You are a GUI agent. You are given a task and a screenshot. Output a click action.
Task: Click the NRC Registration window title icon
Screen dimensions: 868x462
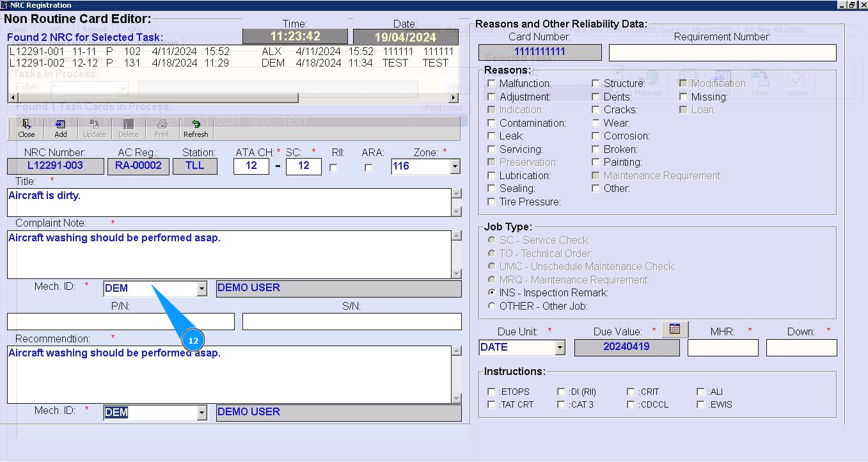[x=4, y=5]
